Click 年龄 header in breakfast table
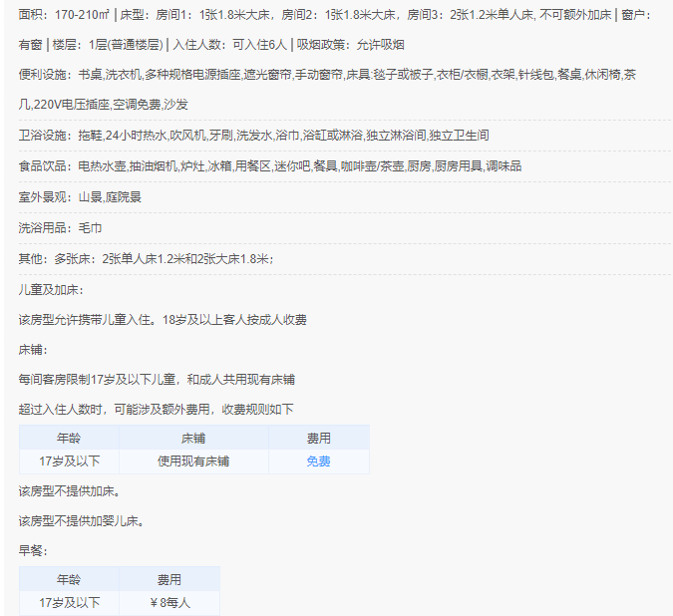 pyautogui.click(x=69, y=579)
